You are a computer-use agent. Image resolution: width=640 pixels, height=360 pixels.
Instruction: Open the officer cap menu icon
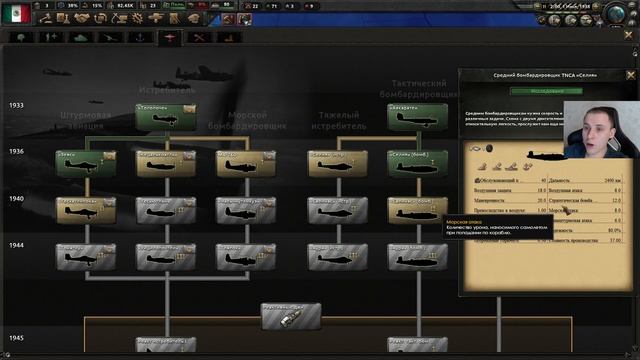(x=193, y=18)
